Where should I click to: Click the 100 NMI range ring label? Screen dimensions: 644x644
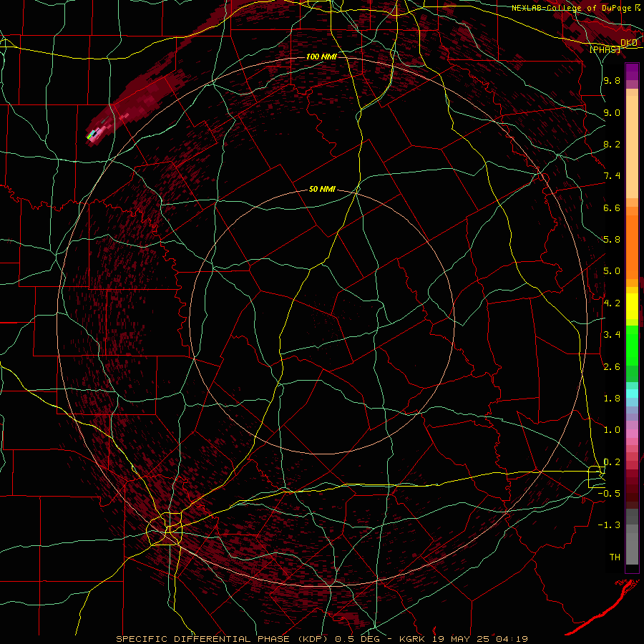click(321, 57)
